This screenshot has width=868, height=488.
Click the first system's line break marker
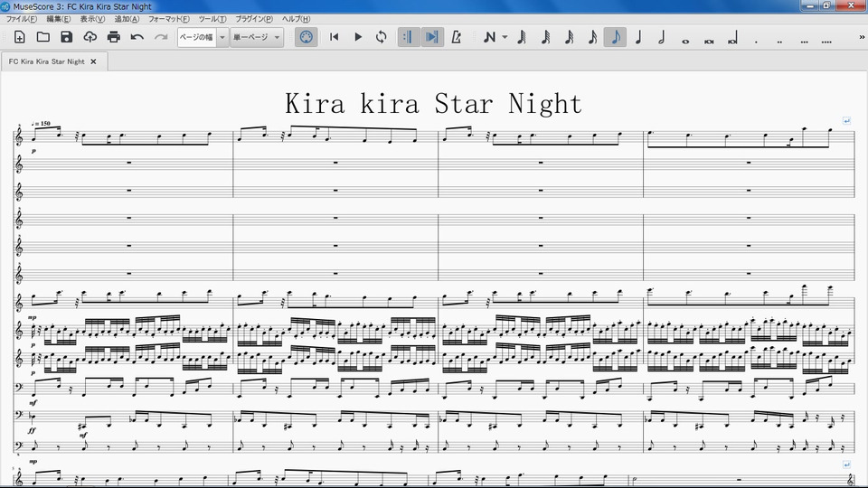[x=846, y=120]
